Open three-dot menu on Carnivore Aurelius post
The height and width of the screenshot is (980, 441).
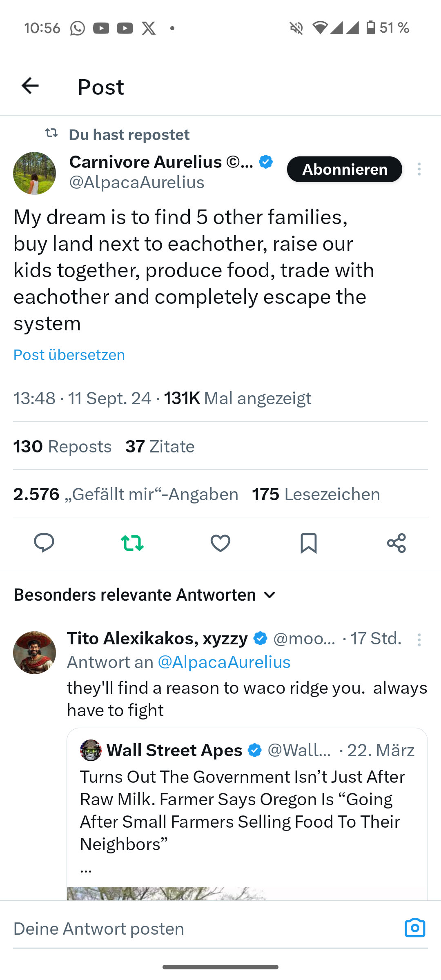(x=419, y=169)
